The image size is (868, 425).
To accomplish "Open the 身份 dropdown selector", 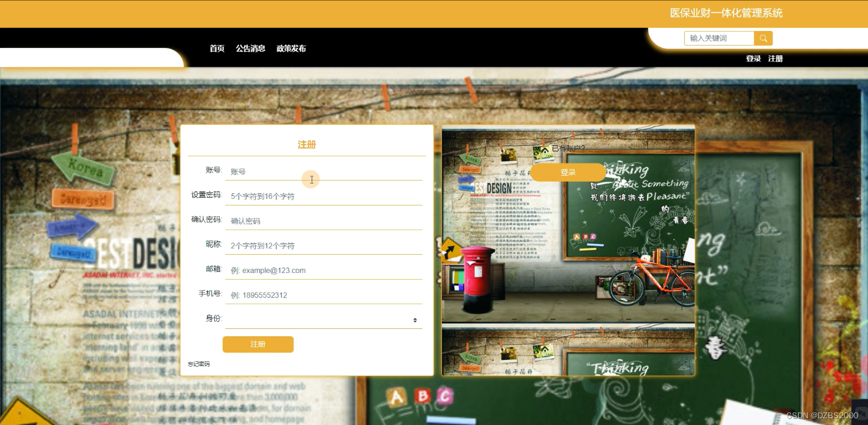I will [324, 320].
